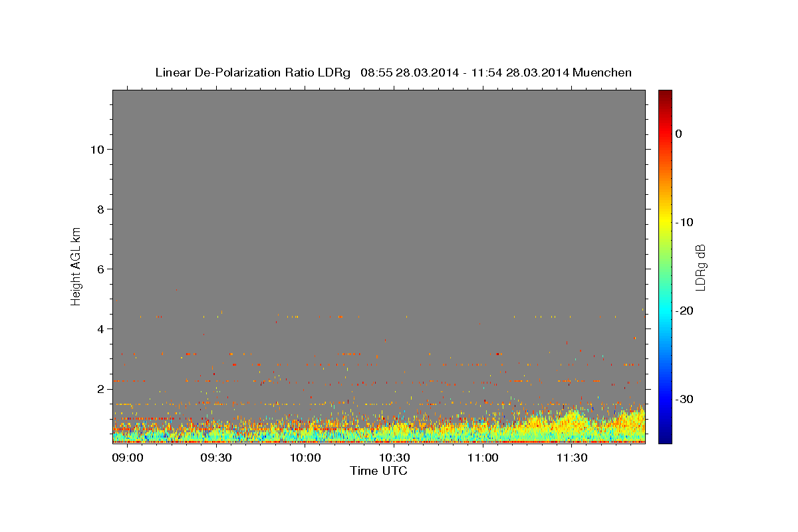Click the "10:30" time tick label
Image resolution: width=798 pixels, height=532 pixels.
click(x=394, y=458)
